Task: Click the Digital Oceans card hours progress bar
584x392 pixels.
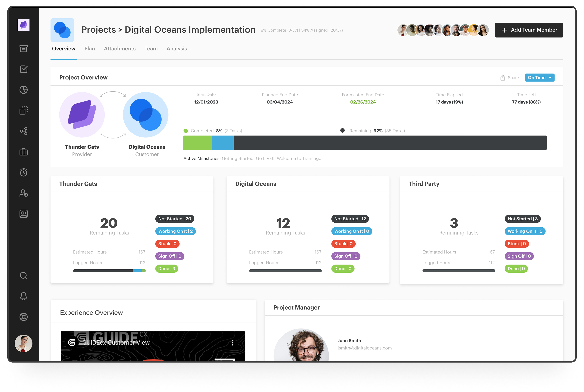Action: (285, 271)
